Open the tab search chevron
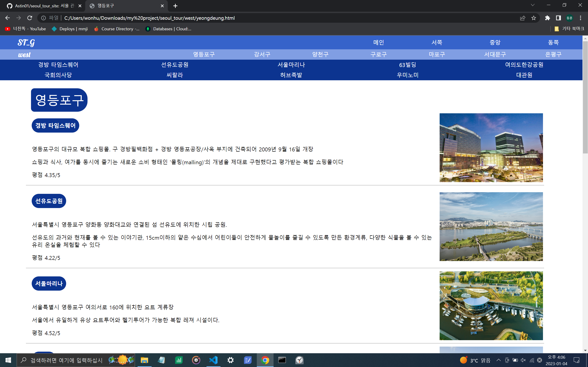 pos(533,5)
